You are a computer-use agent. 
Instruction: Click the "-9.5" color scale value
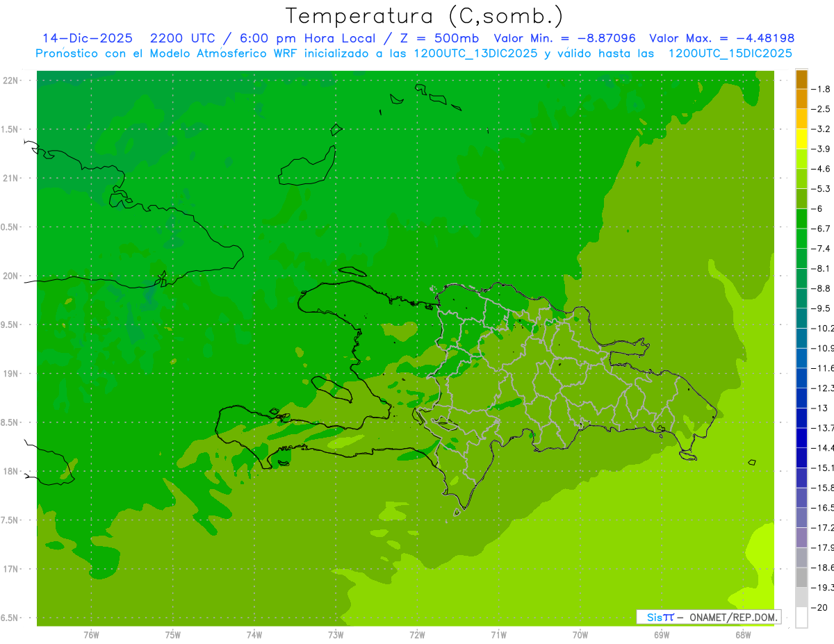[821, 308]
